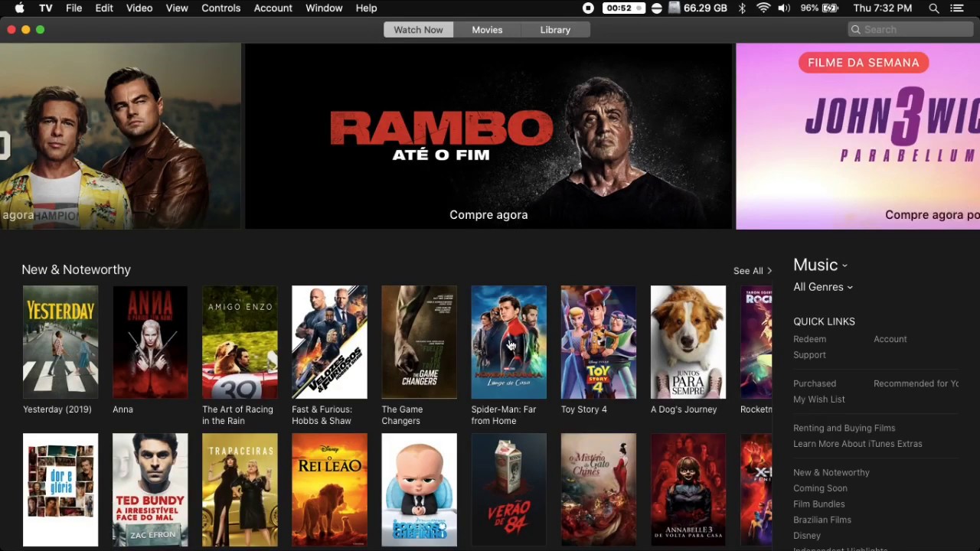
Task: Open Spider-Man: Far from Home poster
Action: click(509, 342)
